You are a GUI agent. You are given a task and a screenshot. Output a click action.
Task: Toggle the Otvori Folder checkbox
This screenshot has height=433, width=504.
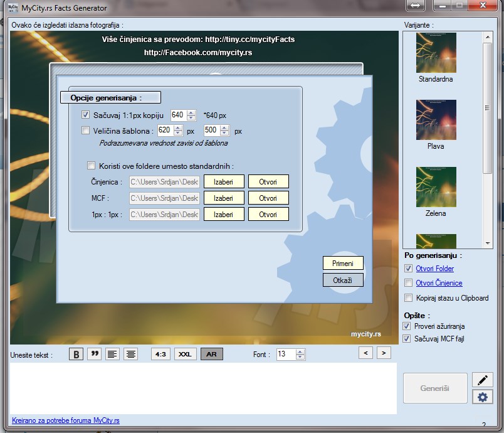tap(408, 268)
